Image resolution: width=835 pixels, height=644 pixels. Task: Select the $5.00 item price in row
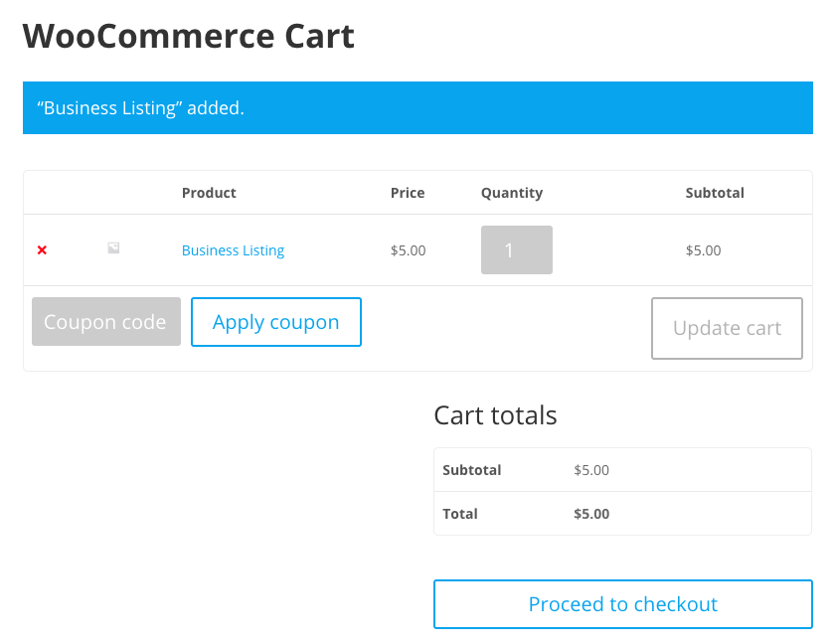point(408,250)
